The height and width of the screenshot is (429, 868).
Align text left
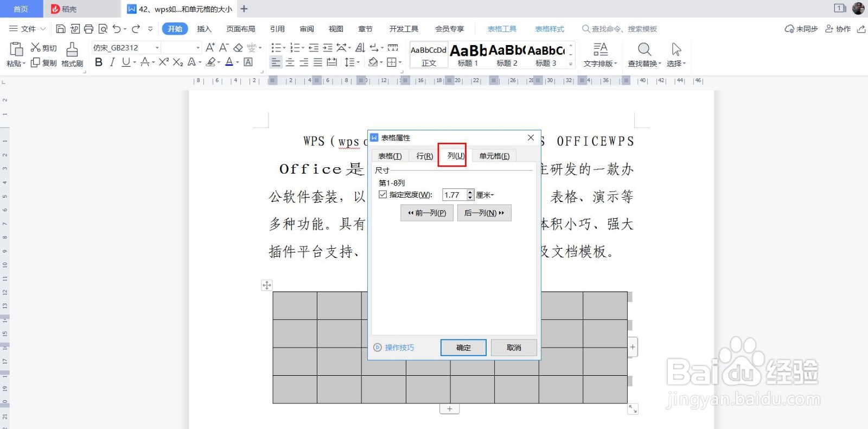click(276, 62)
